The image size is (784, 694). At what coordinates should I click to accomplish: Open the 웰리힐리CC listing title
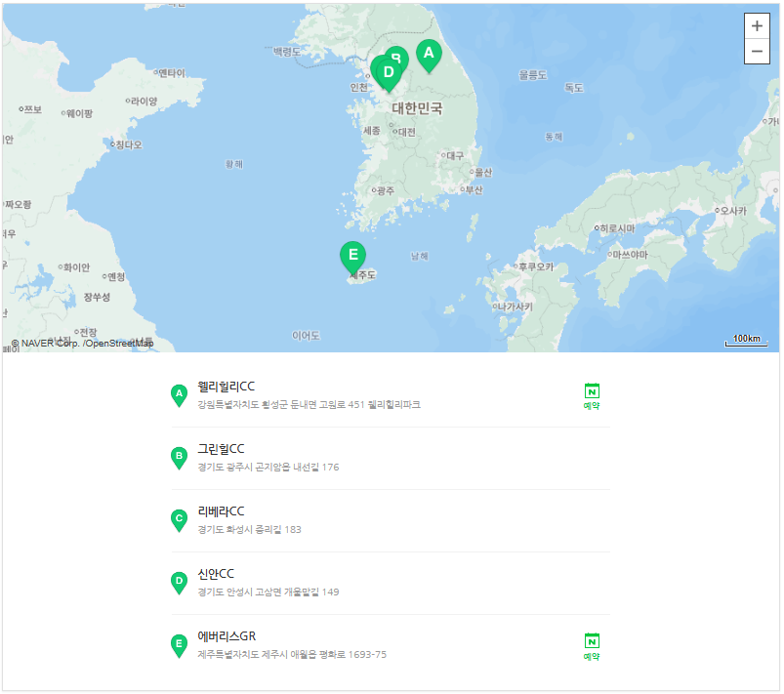226,387
